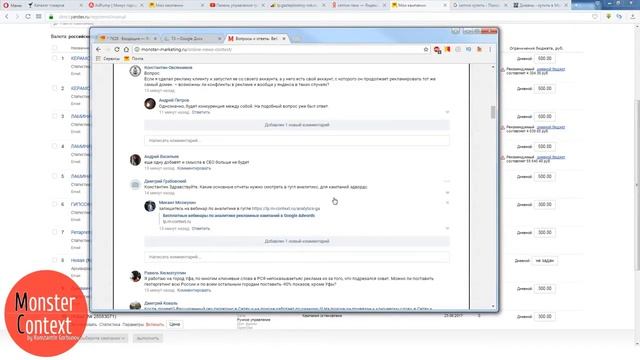Go back in the Chrome window

coord(98,49)
